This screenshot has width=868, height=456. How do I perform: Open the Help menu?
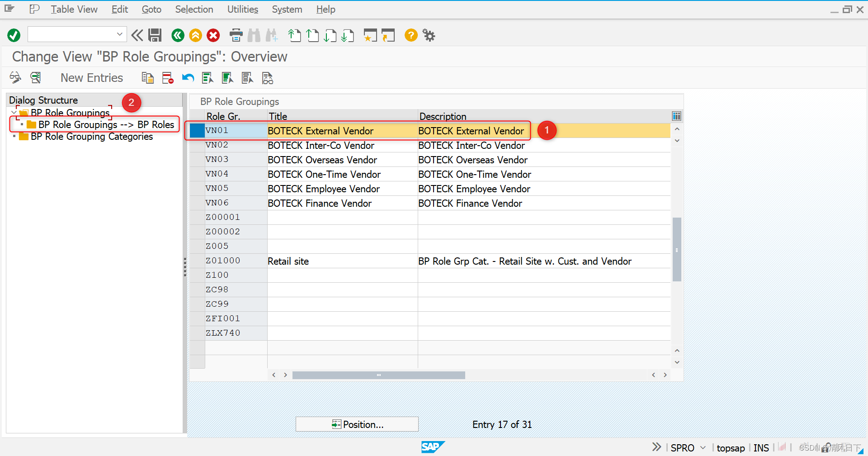(x=325, y=9)
